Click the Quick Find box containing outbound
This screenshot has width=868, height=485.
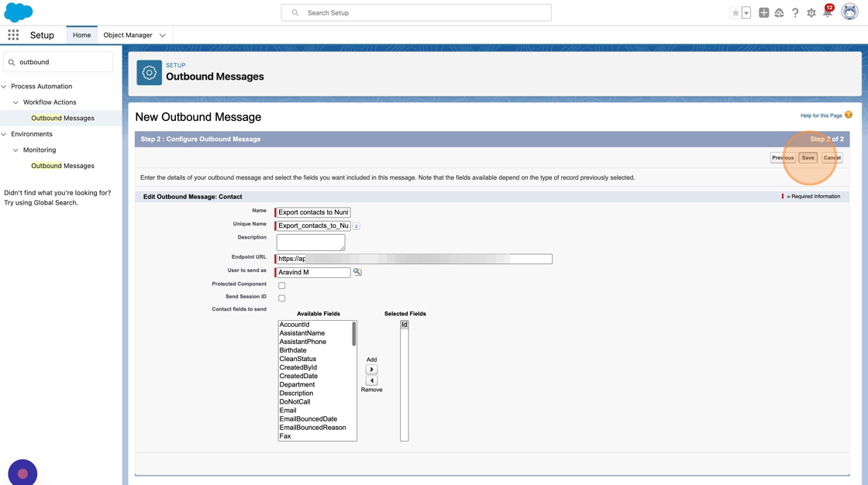[58, 62]
